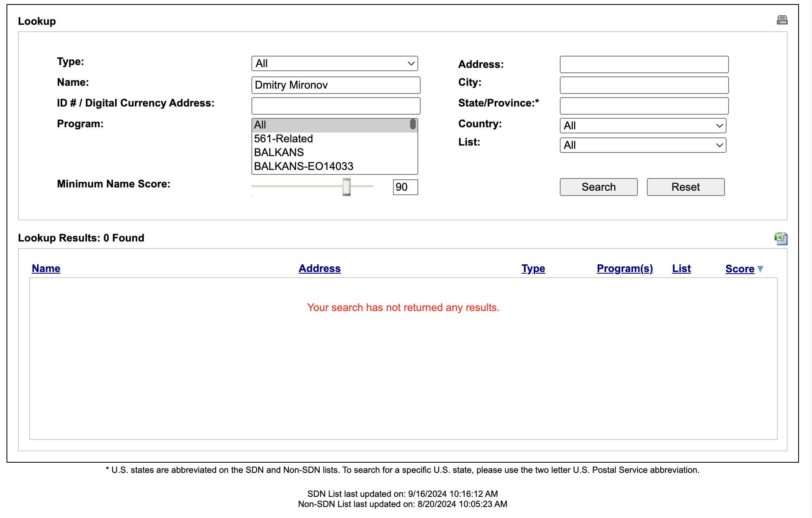The width and height of the screenshot is (812, 518).
Task: Click the City input field
Action: tap(644, 85)
